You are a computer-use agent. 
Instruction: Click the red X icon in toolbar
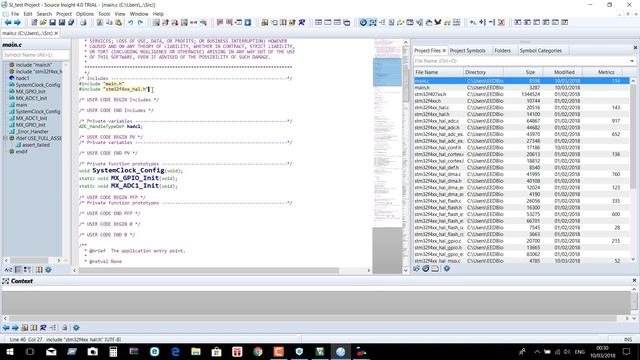click(x=501, y=22)
